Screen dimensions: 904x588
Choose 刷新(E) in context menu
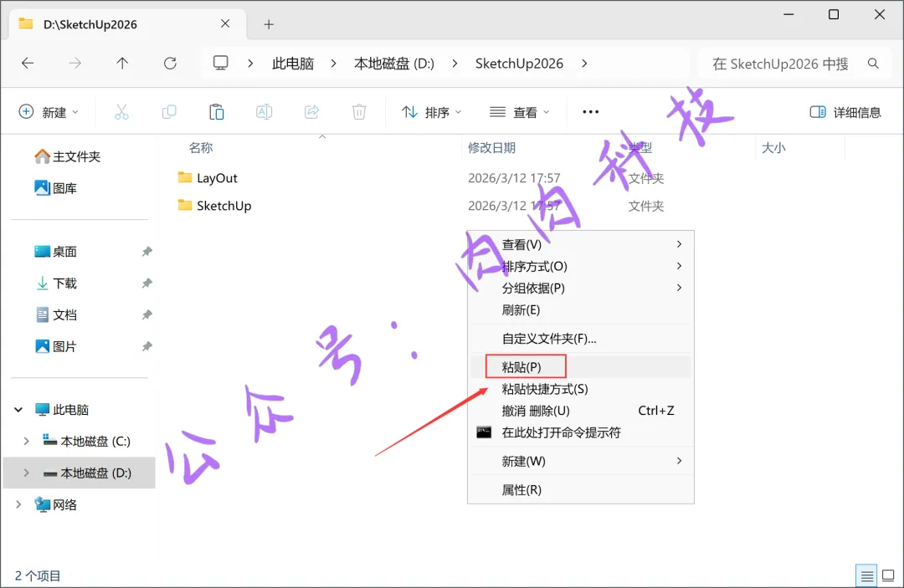[x=581, y=309]
